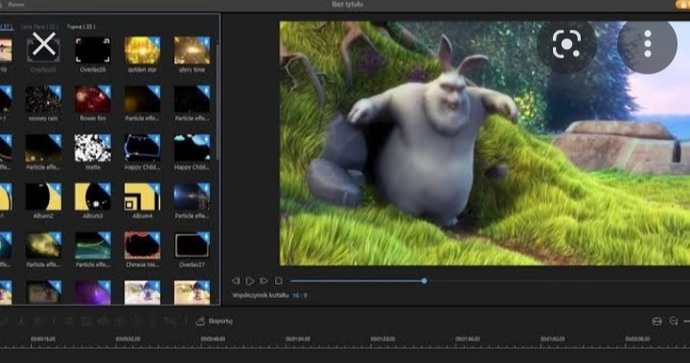Screen dimensions: 690x363
Task: Select the blue starry Particle effect thumbnail
Action: click(192, 197)
